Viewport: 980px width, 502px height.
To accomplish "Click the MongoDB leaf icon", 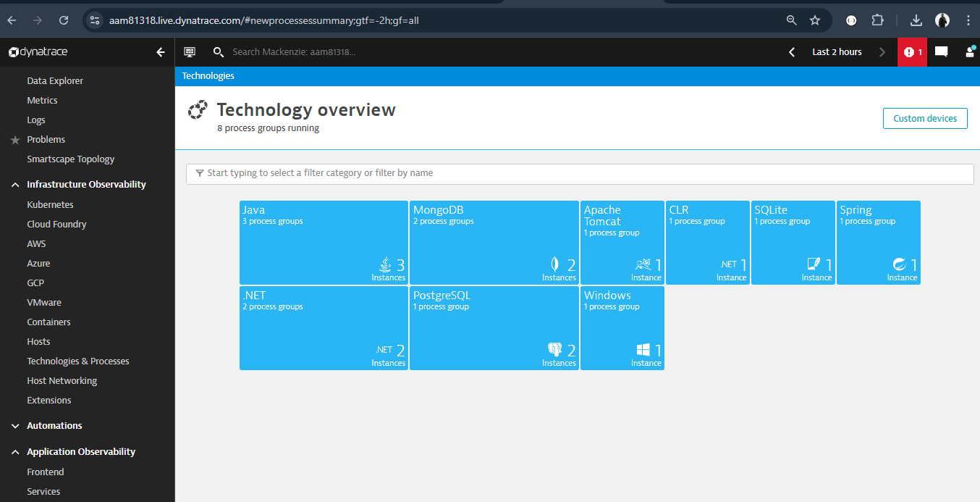I will pyautogui.click(x=554, y=264).
